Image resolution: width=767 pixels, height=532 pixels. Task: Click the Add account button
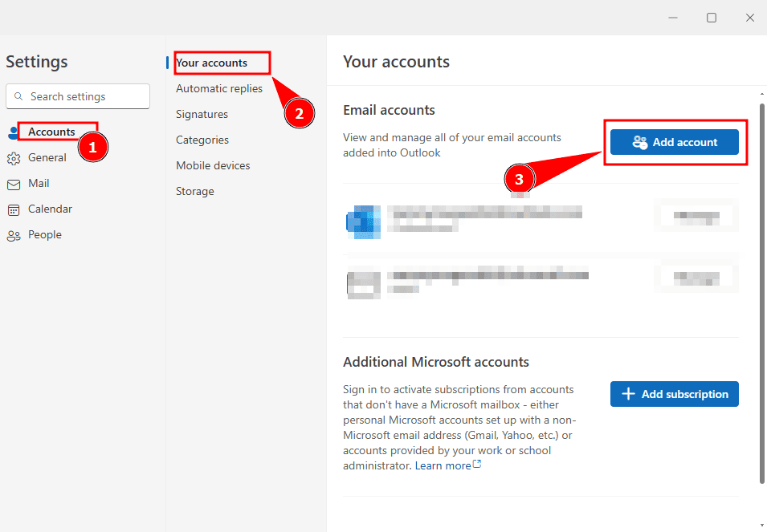(674, 142)
